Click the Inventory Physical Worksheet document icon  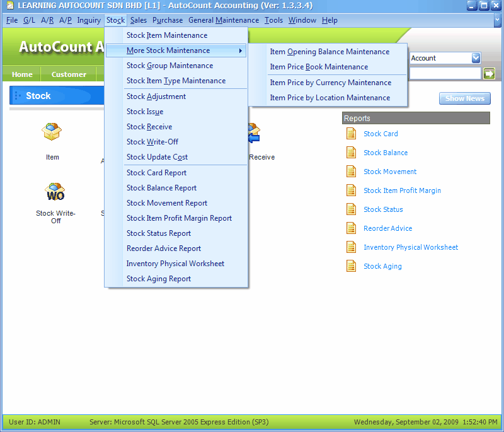[351, 247]
